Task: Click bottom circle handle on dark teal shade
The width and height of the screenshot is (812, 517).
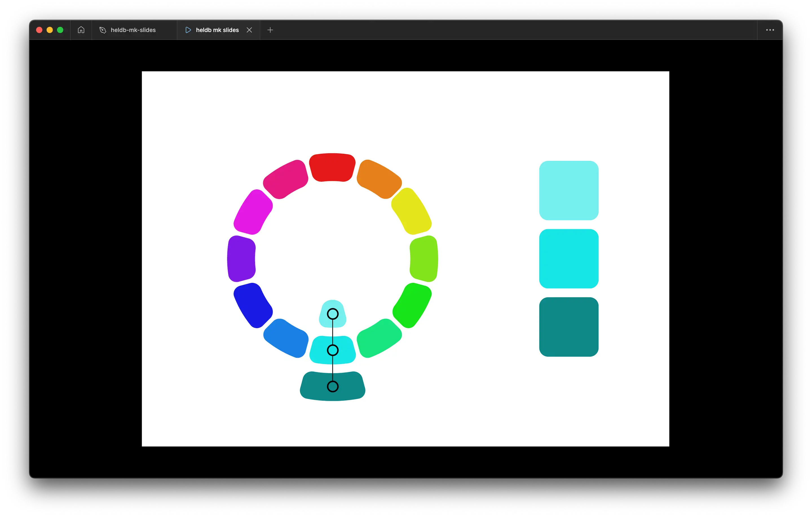Action: (x=332, y=386)
